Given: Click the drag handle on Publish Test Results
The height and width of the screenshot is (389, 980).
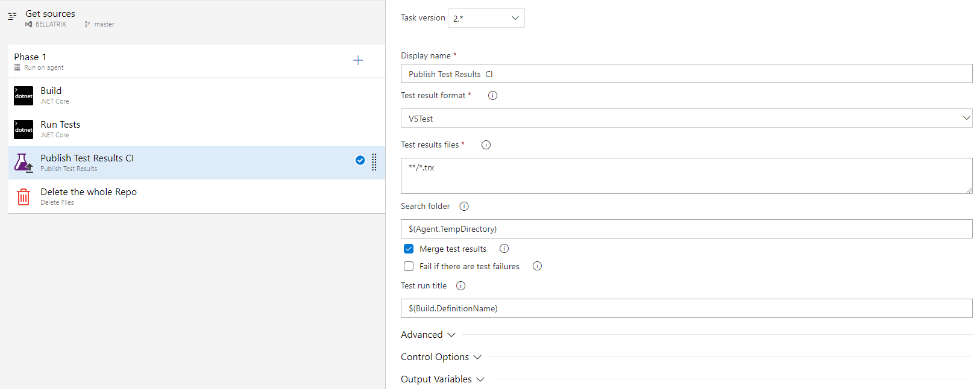Looking at the screenshot, I should coord(374,162).
